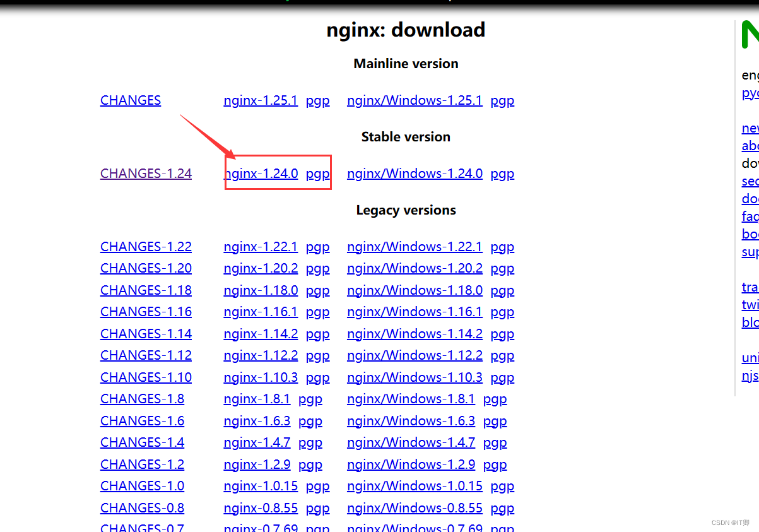The height and width of the screenshot is (532, 759).
Task: Open pgp signature for nginx/Windows-1.0.15
Action: pyautogui.click(x=502, y=486)
